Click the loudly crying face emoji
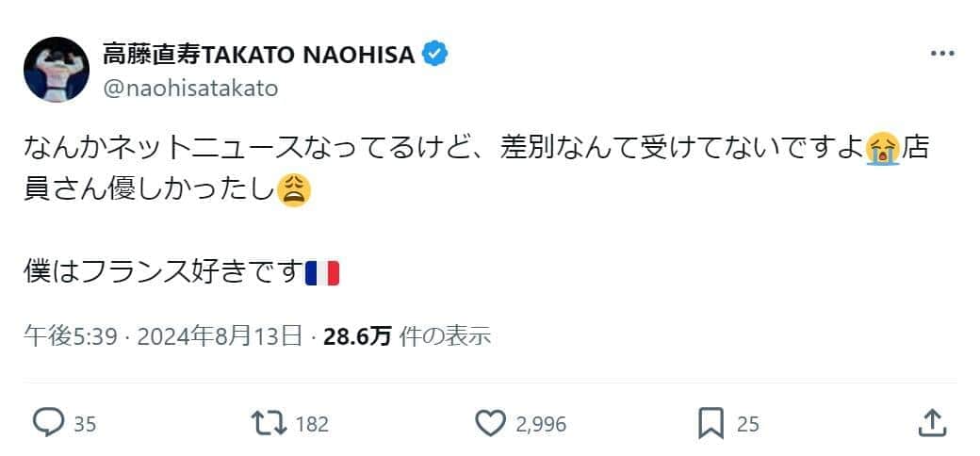Viewport: 980px width, 456px height. click(x=883, y=148)
